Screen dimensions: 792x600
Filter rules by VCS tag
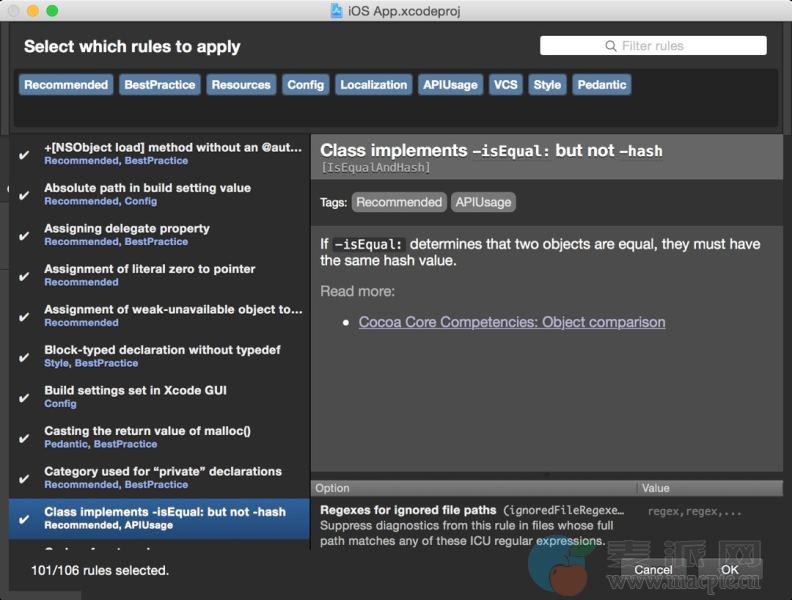pyautogui.click(x=506, y=85)
